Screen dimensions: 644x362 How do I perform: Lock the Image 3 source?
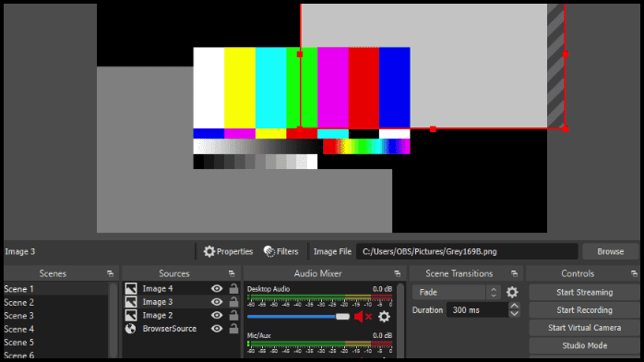pyautogui.click(x=233, y=302)
